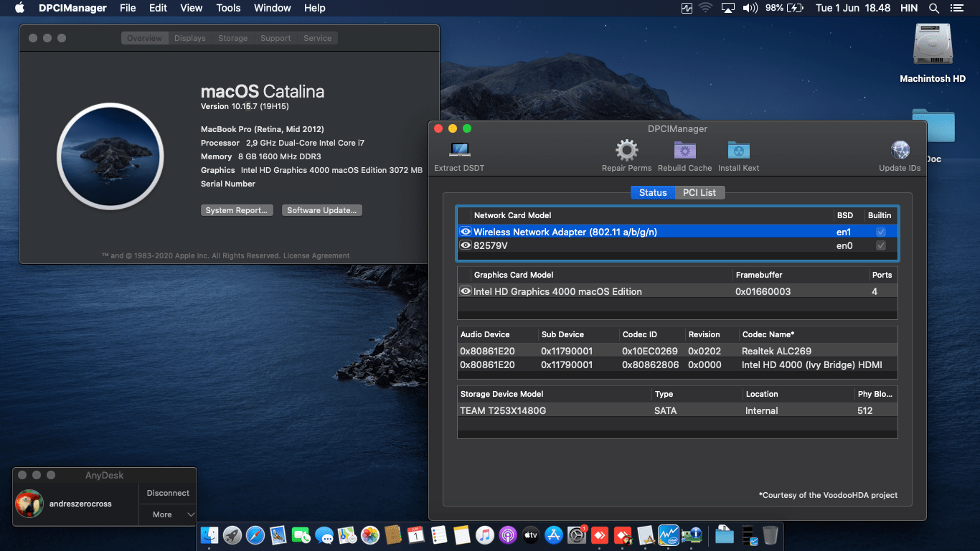Click the Software Update button
Image resolution: width=980 pixels, height=551 pixels.
coord(321,210)
